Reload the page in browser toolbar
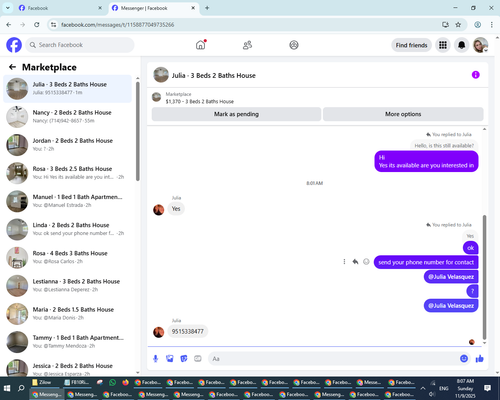Viewport: 500px width, 400px height. point(37,25)
